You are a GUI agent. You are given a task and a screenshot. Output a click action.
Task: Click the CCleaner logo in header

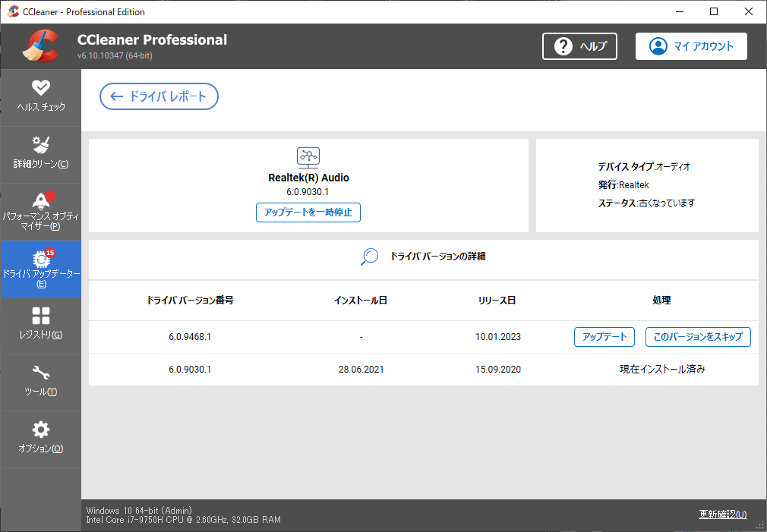[40, 46]
